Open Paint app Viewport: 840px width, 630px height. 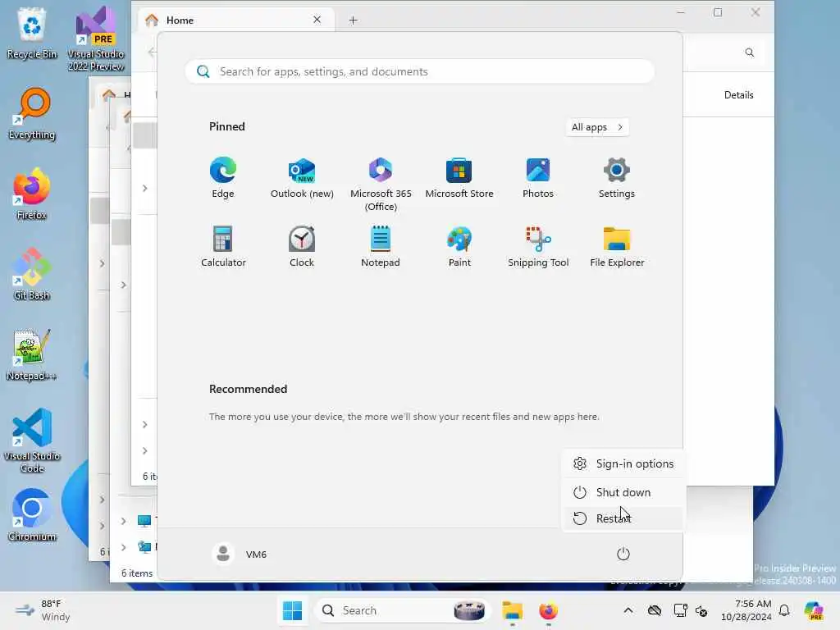click(459, 246)
